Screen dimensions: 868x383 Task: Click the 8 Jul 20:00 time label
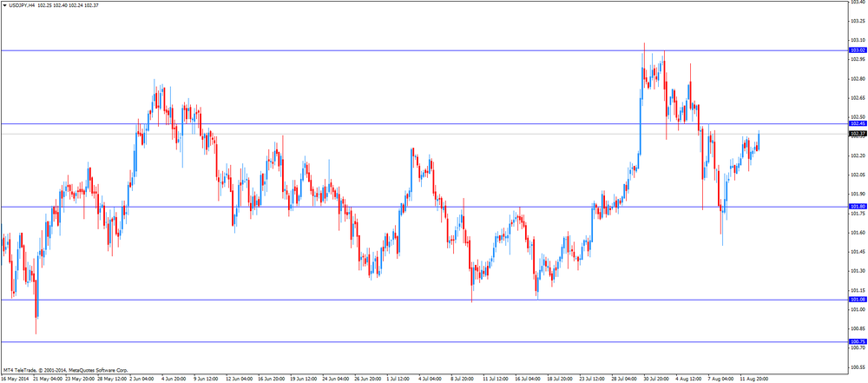464,380
